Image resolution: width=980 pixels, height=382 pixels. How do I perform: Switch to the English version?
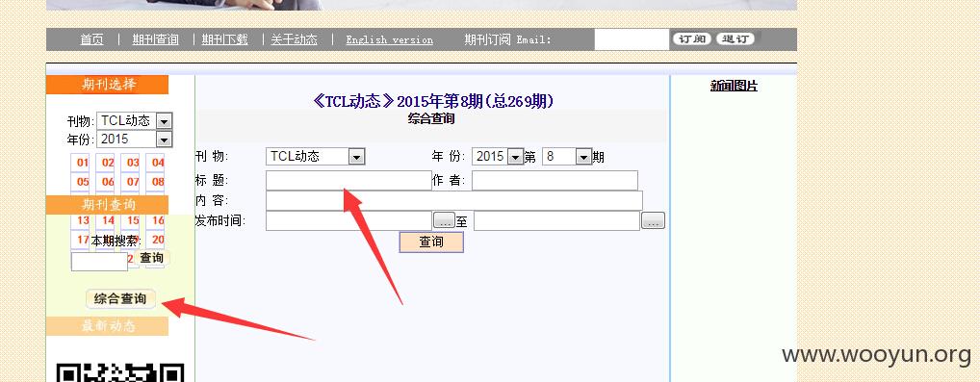coord(389,39)
